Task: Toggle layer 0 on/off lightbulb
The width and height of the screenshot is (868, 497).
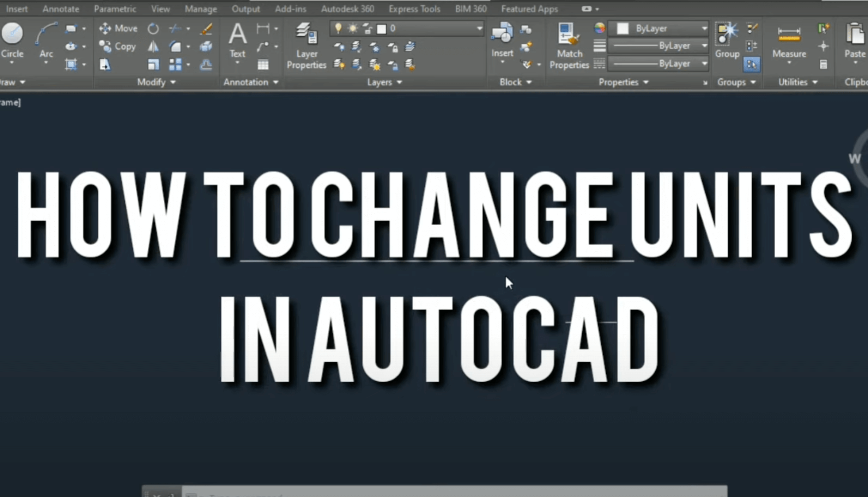Action: pyautogui.click(x=338, y=28)
